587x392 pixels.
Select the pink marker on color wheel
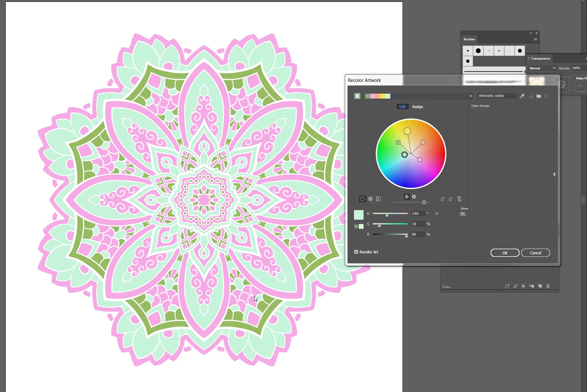420,160
